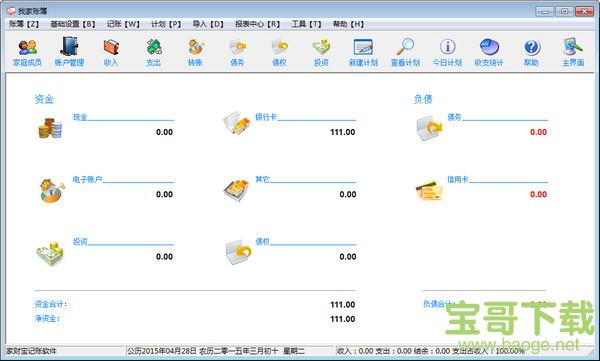This screenshot has width=600, height=361.
Task: Click the status bar date 公历2015年04月28日
Action: click(162, 351)
